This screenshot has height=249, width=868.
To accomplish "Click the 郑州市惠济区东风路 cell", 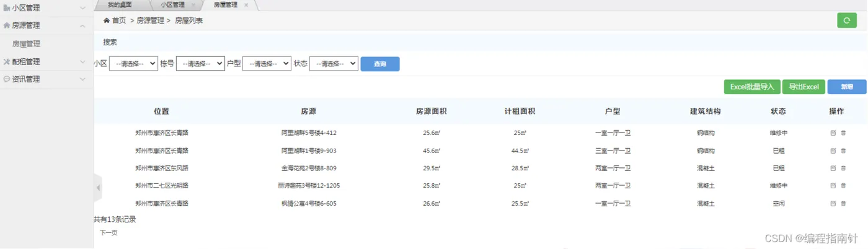I will pyautogui.click(x=162, y=168).
